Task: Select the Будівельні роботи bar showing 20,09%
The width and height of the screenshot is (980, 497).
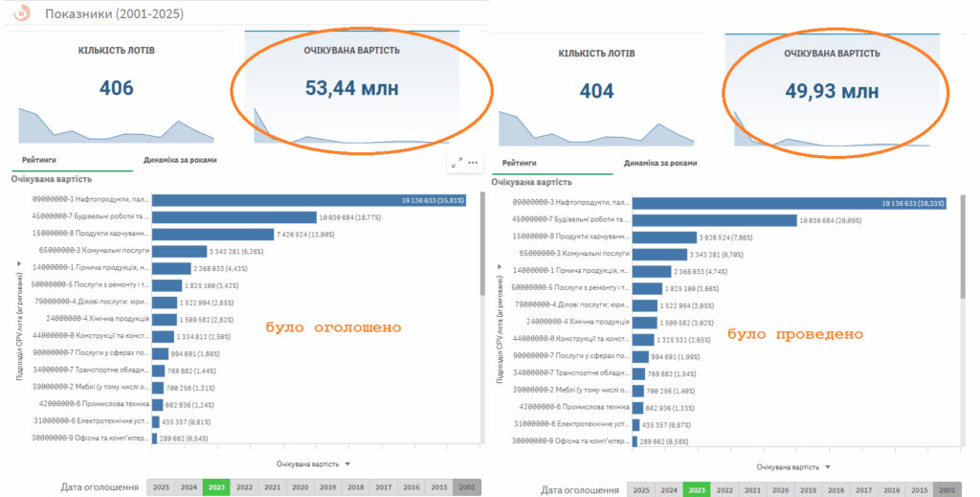Action: tap(714, 220)
